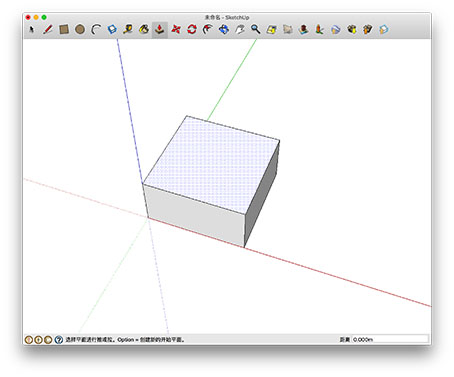Open the question-mark help icon in status bar
Image resolution: width=454 pixels, height=377 pixels.
[59, 340]
